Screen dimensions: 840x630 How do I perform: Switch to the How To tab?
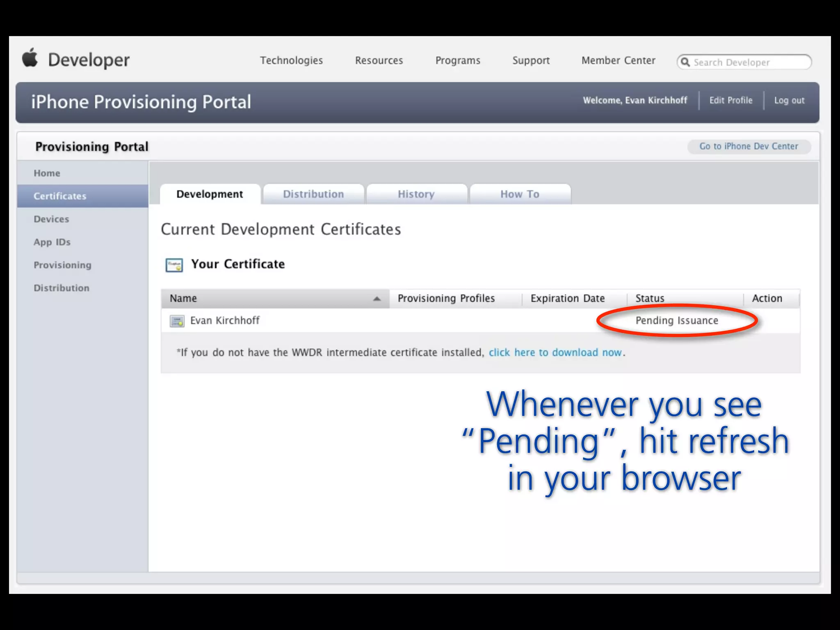[x=520, y=194]
